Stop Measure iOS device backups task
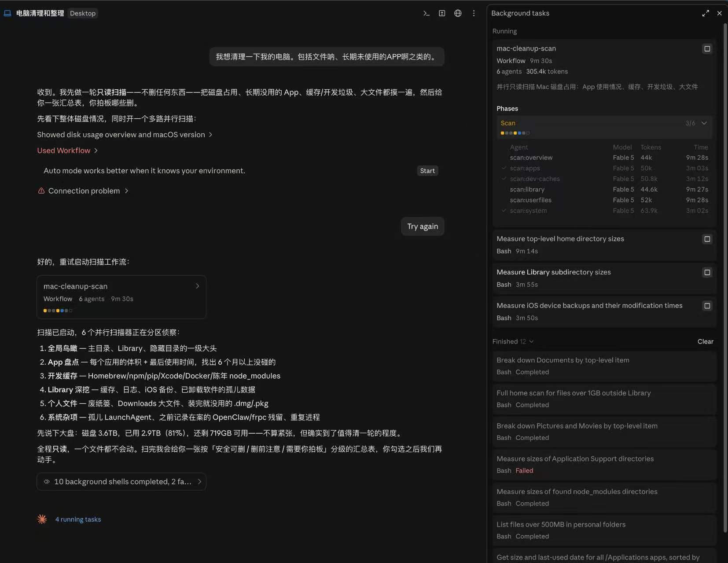The image size is (728, 563). (707, 306)
